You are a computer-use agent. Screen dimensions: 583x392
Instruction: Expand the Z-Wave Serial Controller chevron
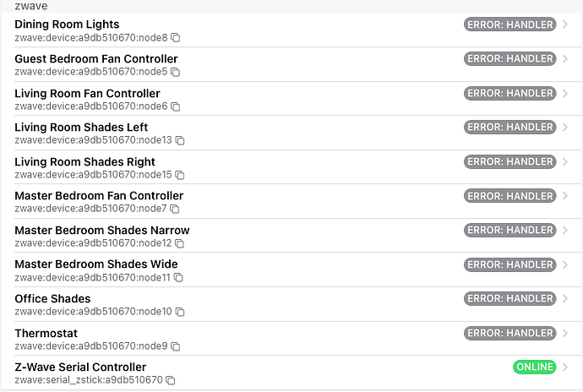point(565,367)
